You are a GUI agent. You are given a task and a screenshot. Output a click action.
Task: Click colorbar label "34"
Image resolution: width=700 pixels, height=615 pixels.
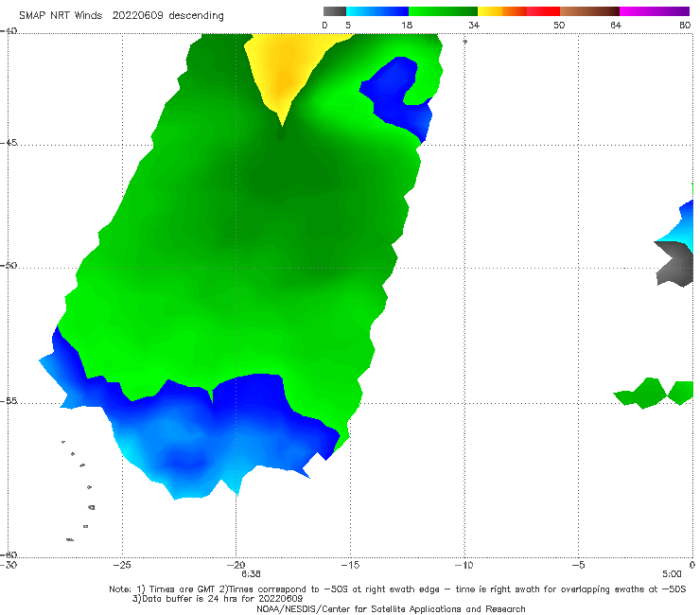pyautogui.click(x=474, y=25)
